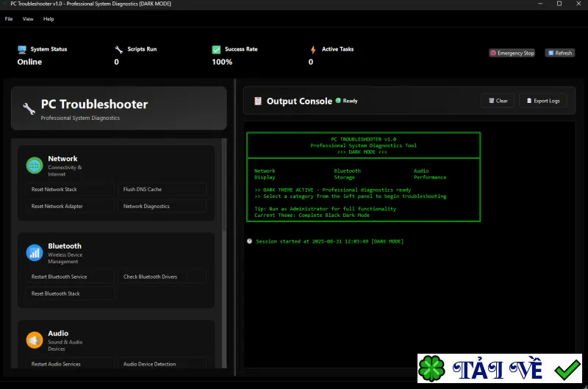Click the "Sound & Audio Devices" description
The width and height of the screenshot is (588, 389).
coord(65,346)
